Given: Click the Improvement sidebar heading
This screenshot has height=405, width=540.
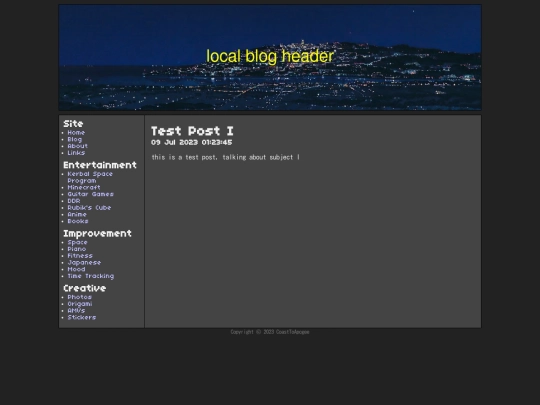Looking at the screenshot, I should [97, 234].
